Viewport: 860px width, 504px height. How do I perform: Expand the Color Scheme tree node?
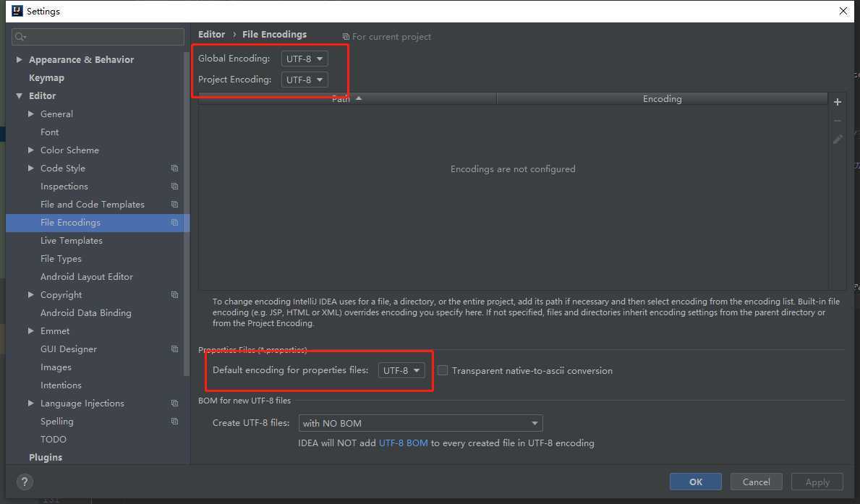click(30, 150)
